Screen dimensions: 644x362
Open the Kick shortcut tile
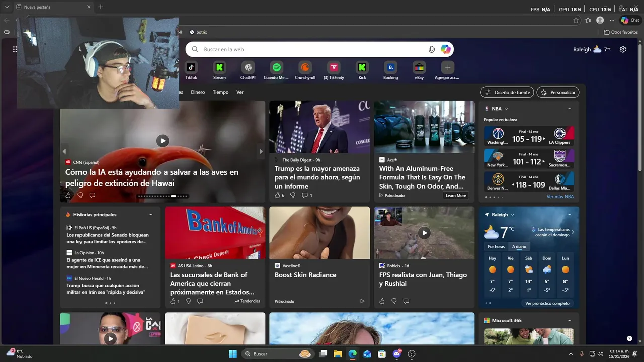point(362,70)
